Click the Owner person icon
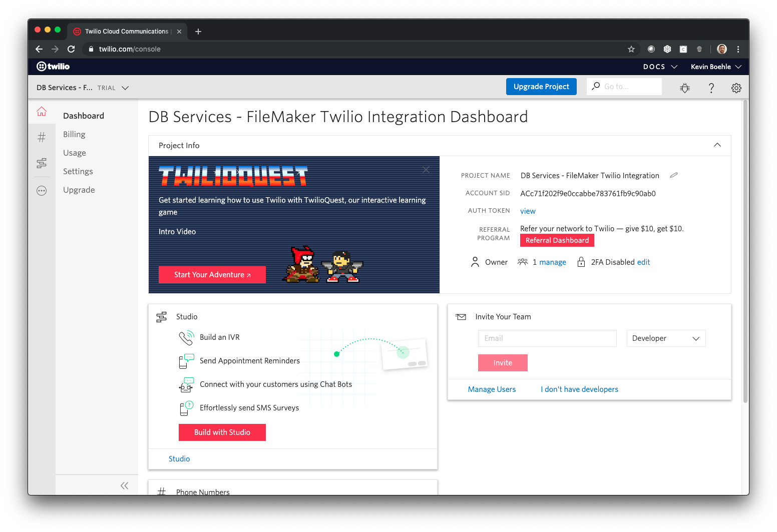 pyautogui.click(x=475, y=262)
